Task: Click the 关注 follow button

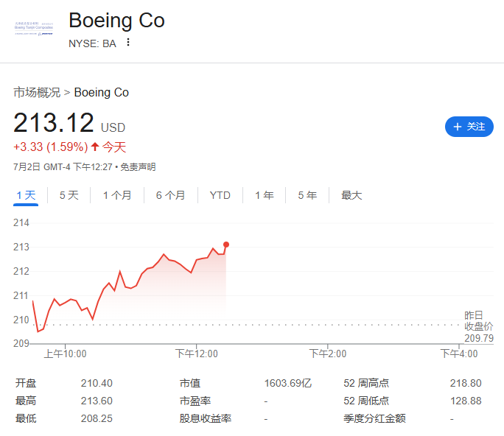Action: (469, 127)
